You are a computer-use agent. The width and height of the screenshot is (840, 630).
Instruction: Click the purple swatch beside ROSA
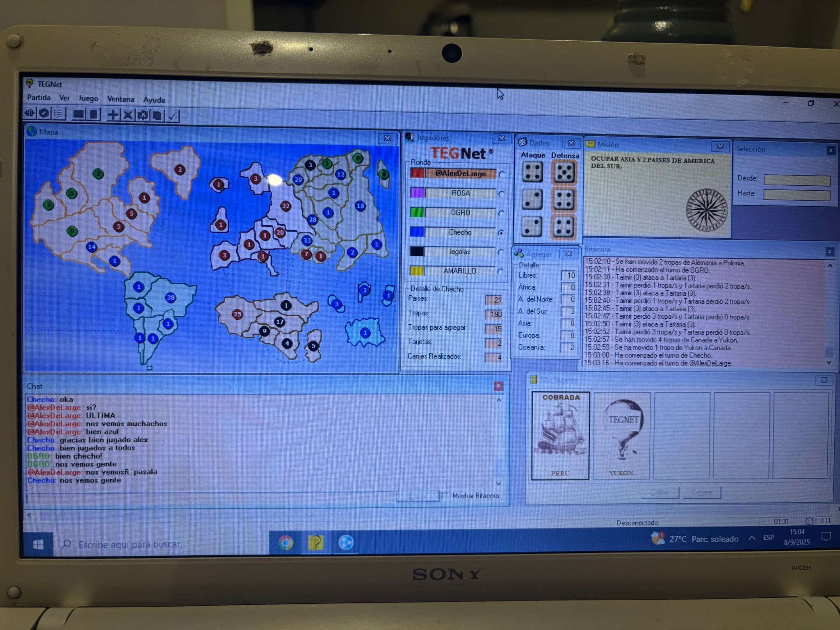click(x=417, y=192)
